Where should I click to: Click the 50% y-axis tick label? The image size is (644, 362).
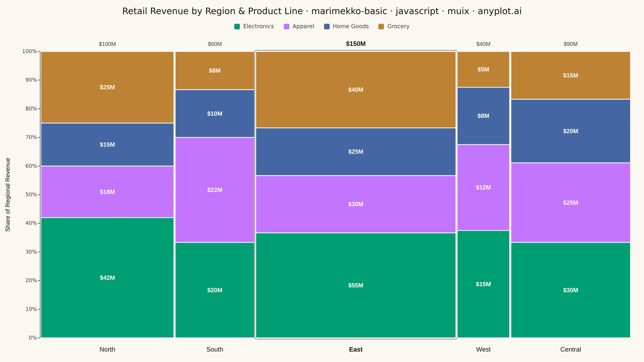(31, 195)
